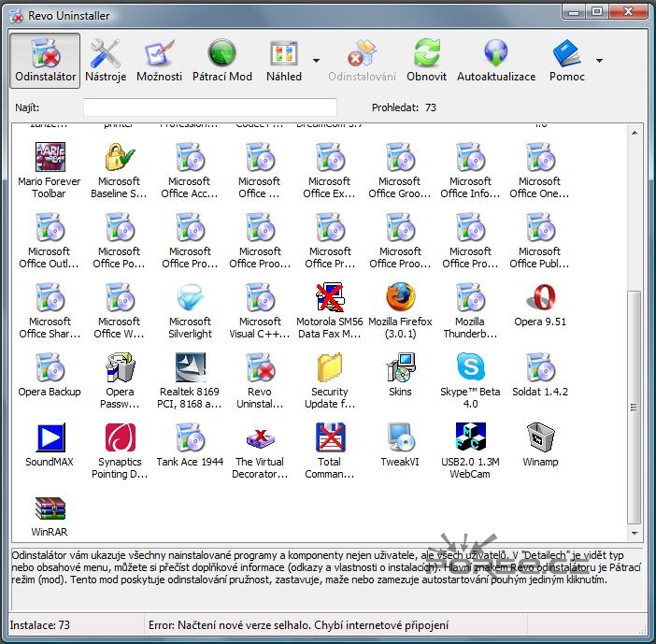Click the Revo Uninstaller title bar icon
Viewport: 656px width, 644px height.
16,16
